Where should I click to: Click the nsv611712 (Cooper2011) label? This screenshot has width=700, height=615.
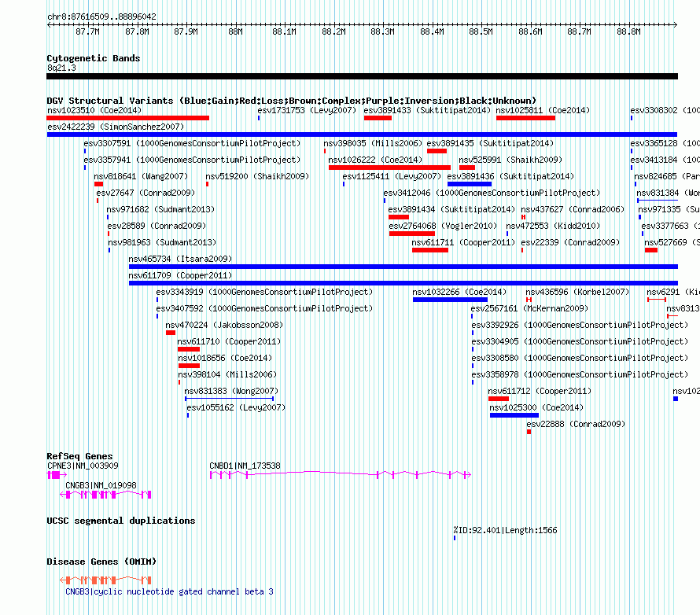pyautogui.click(x=540, y=391)
